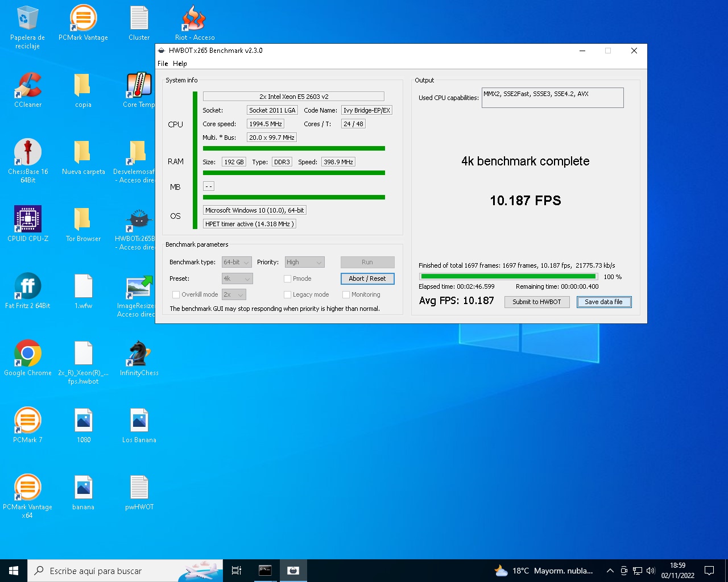Open the Windows Start menu
This screenshot has width=728, height=582.
click(14, 571)
